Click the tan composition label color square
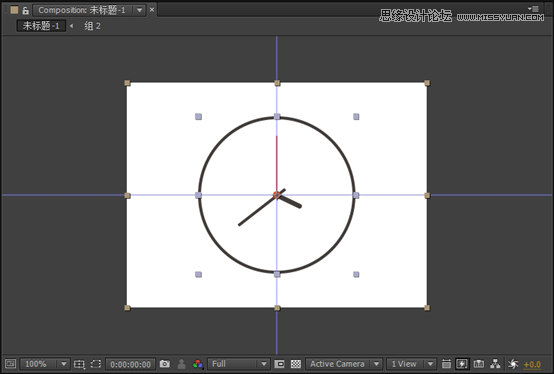This screenshot has width=554, height=374. tap(14, 10)
